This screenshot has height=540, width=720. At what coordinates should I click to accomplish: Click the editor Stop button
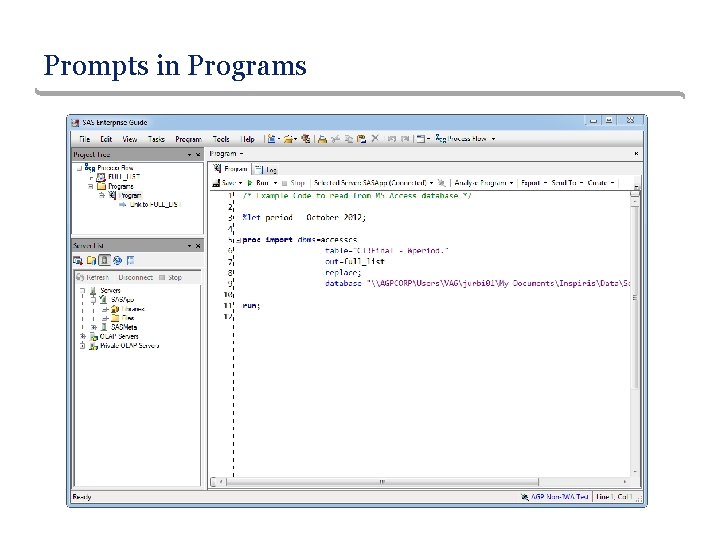(293, 183)
